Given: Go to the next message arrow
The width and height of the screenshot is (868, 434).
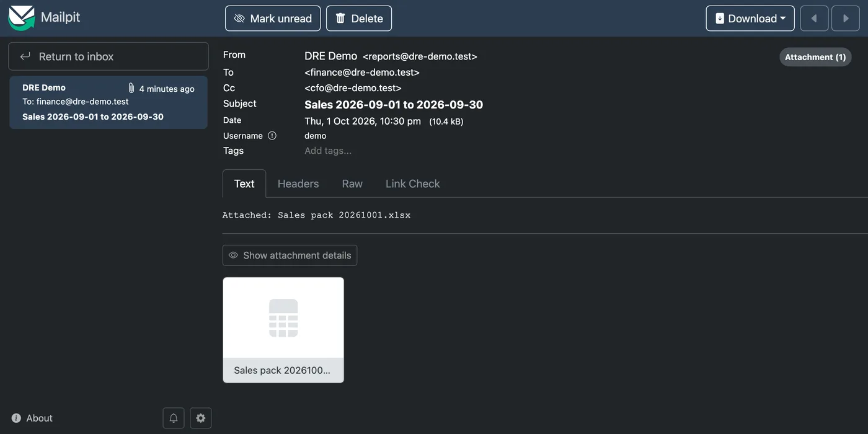Looking at the screenshot, I should coord(845,19).
